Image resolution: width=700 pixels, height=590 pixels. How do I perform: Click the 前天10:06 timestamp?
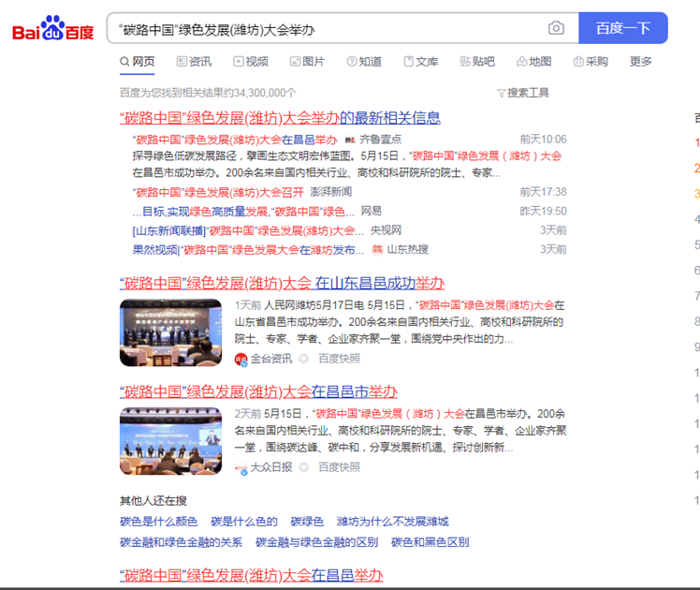(543, 140)
